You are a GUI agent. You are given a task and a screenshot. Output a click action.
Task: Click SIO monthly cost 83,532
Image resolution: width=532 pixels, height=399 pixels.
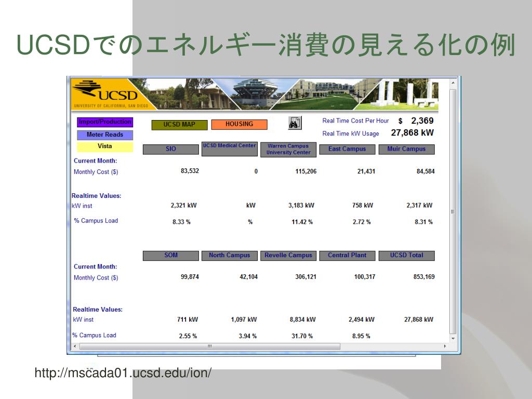tap(190, 171)
